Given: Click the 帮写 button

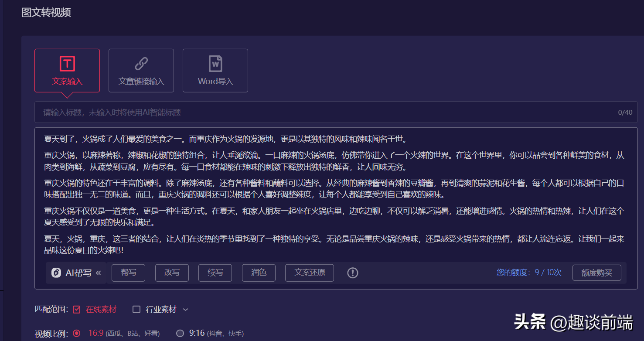Looking at the screenshot, I should 129,273.
